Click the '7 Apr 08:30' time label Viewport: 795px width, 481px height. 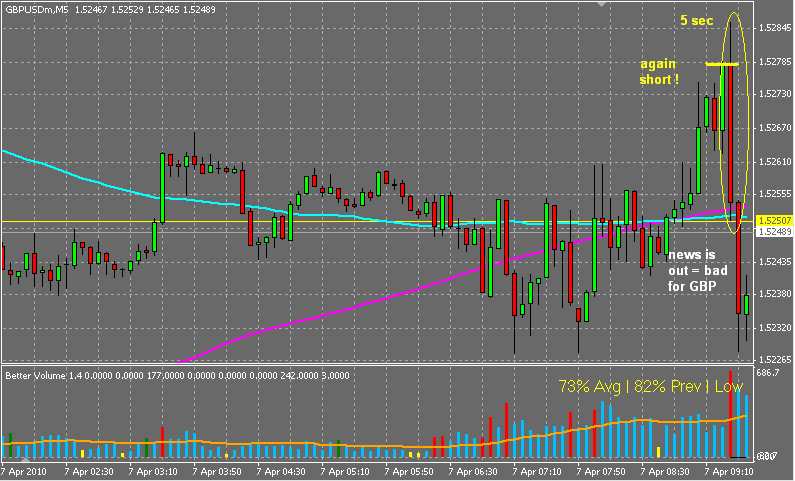tap(664, 472)
